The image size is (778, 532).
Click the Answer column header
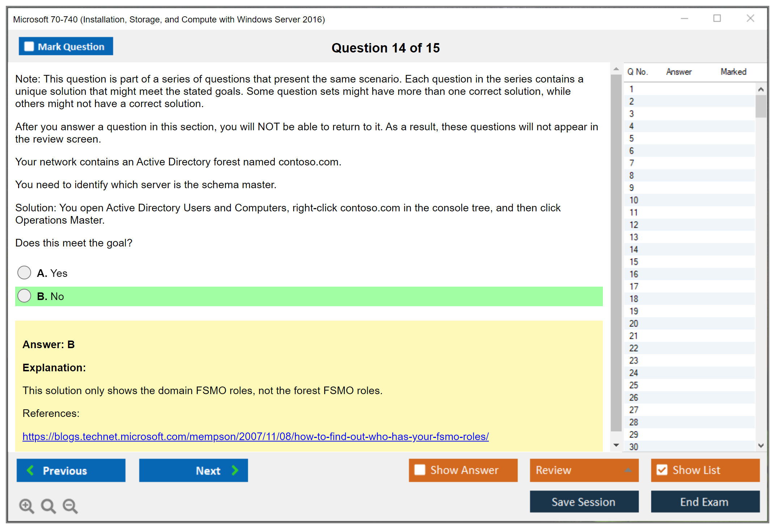click(x=678, y=72)
